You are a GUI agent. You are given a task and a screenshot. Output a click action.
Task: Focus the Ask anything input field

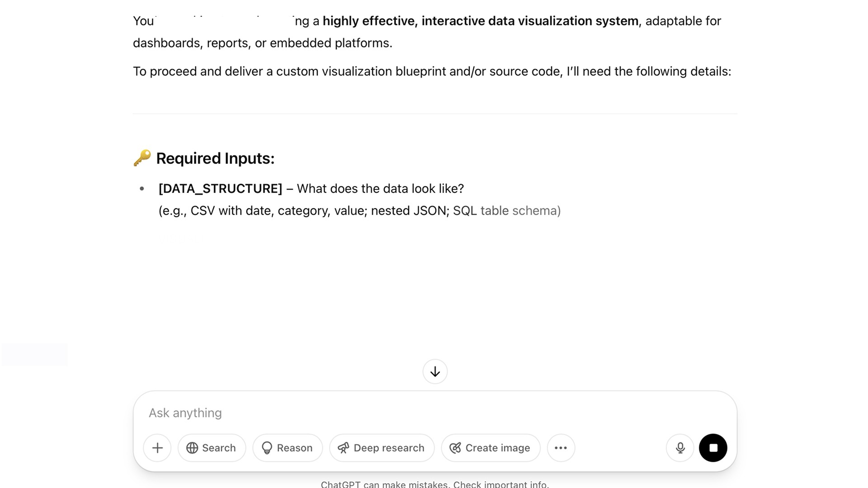[x=435, y=413]
